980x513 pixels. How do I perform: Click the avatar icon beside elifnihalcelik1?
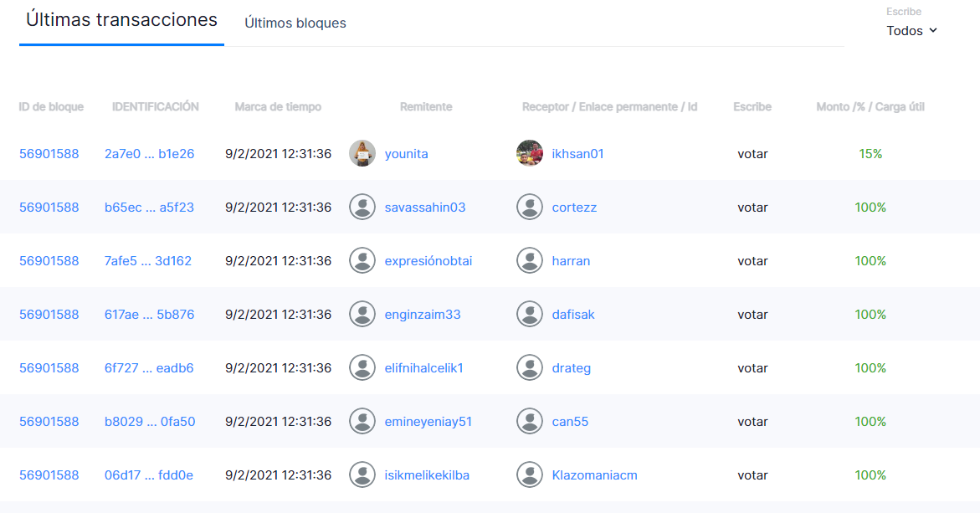coord(362,368)
